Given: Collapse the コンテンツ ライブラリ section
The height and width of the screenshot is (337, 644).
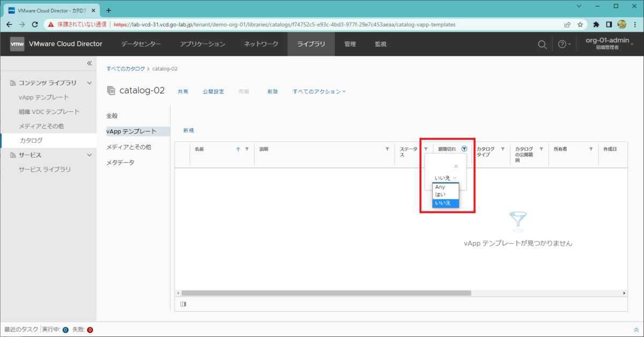Looking at the screenshot, I should tap(90, 83).
